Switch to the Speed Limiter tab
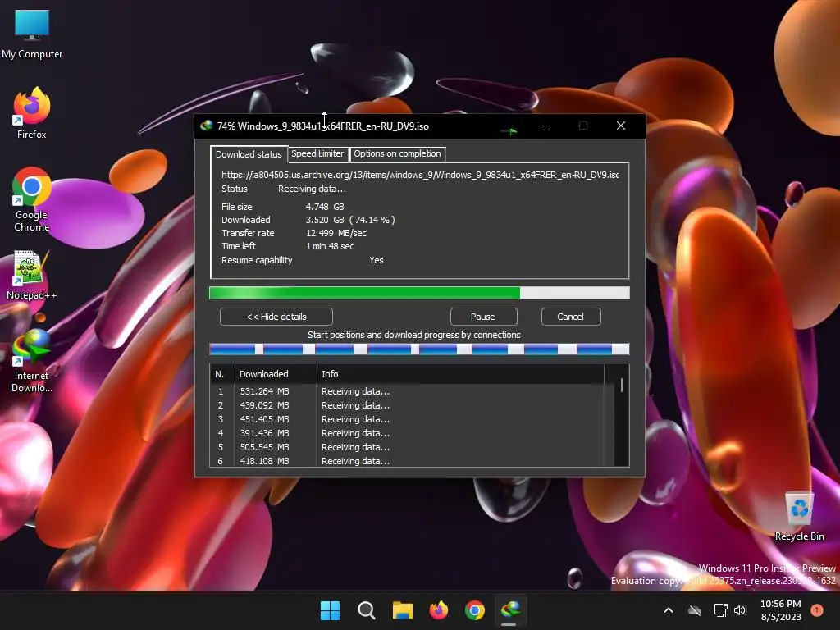The image size is (840, 630). click(x=317, y=153)
